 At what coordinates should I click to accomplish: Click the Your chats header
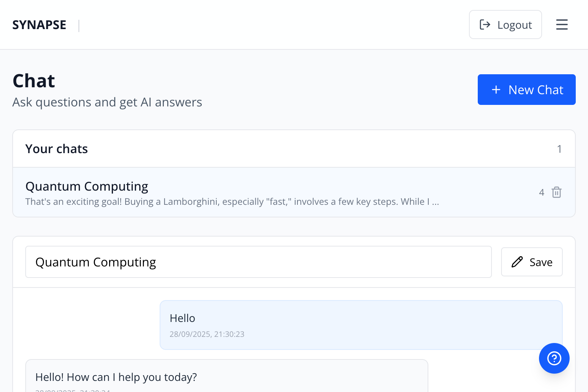[56, 149]
